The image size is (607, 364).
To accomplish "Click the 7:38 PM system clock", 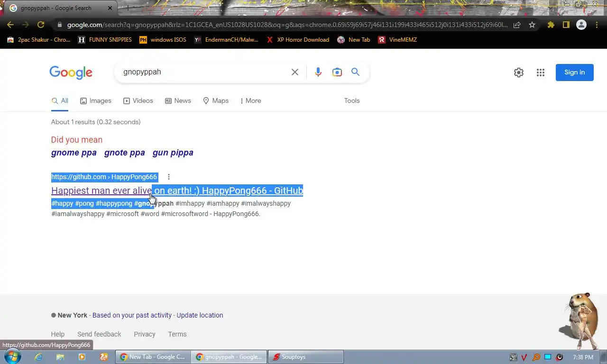I will pyautogui.click(x=583, y=357).
